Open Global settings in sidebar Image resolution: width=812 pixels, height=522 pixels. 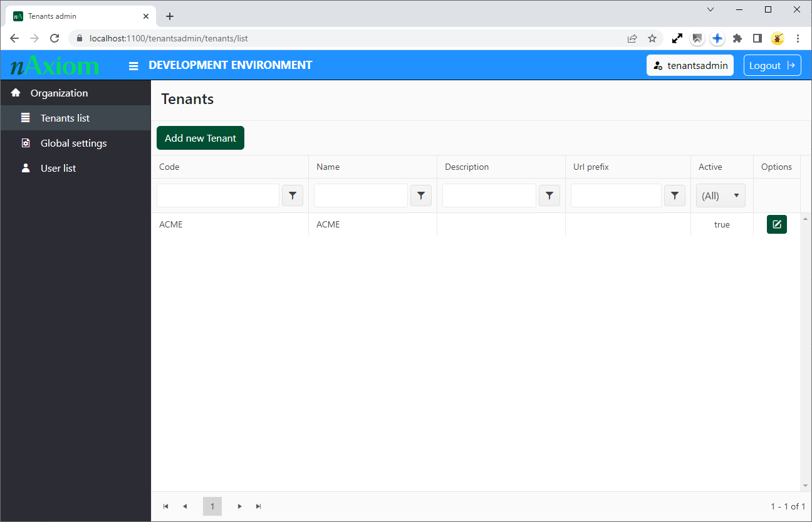coord(76,143)
